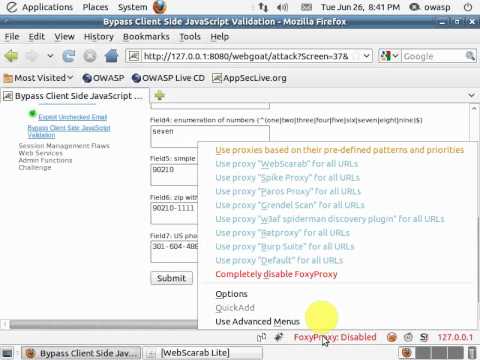The width and height of the screenshot is (480, 360).
Task: Open the Places menu
Action: tap(95, 7)
